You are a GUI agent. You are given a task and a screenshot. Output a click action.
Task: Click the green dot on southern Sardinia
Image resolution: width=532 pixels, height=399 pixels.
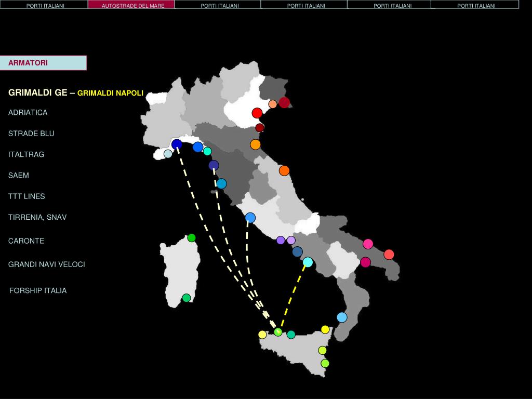[187, 298]
